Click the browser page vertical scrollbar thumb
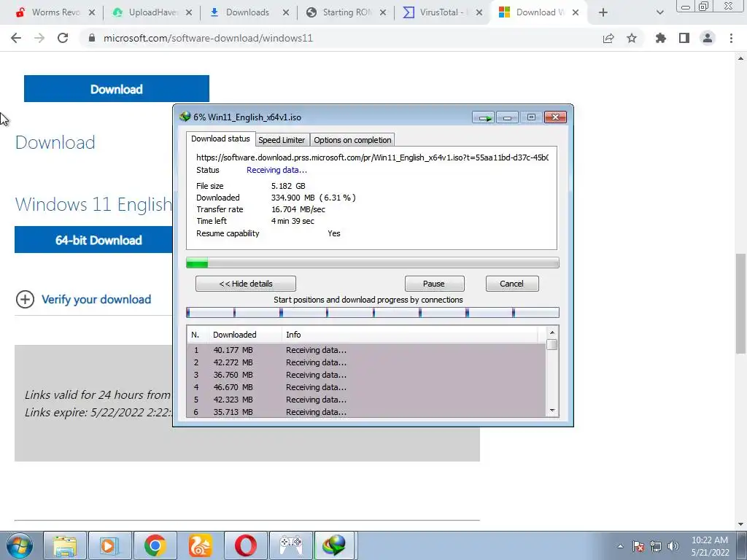This screenshot has height=560, width=747. (x=740, y=303)
